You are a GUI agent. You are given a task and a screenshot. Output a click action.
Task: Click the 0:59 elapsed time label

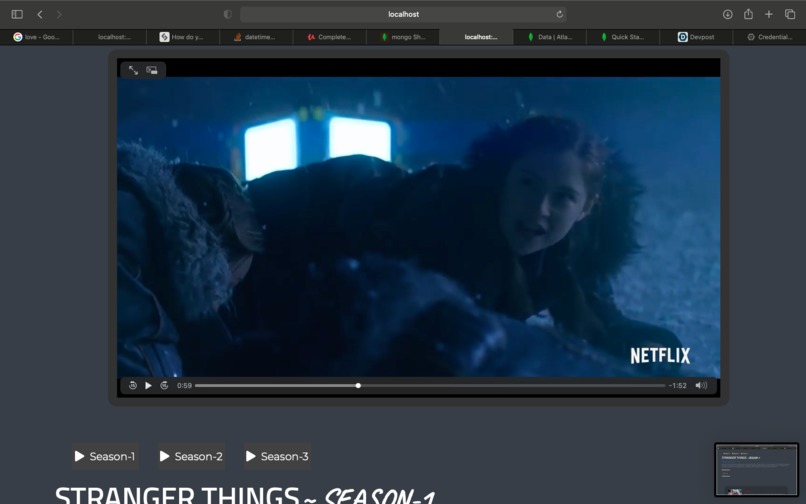point(184,385)
